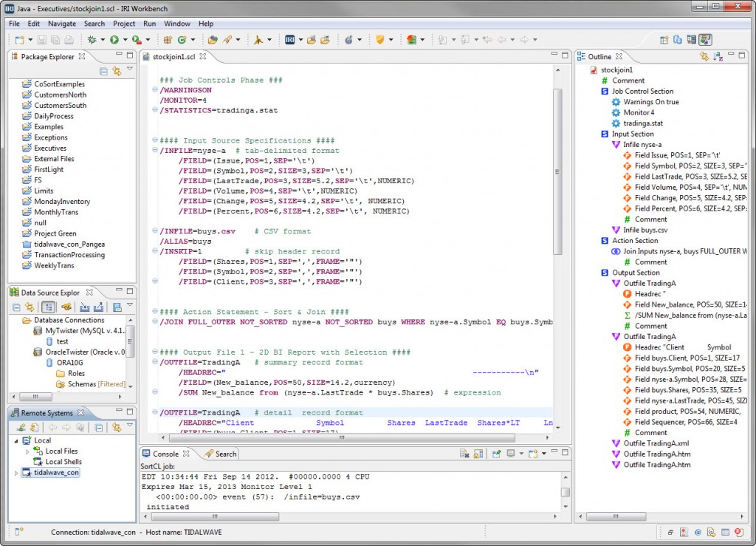The height and width of the screenshot is (546, 756).
Task: Click Collapse All in Remote Systems toolbar
Action: pos(99,427)
